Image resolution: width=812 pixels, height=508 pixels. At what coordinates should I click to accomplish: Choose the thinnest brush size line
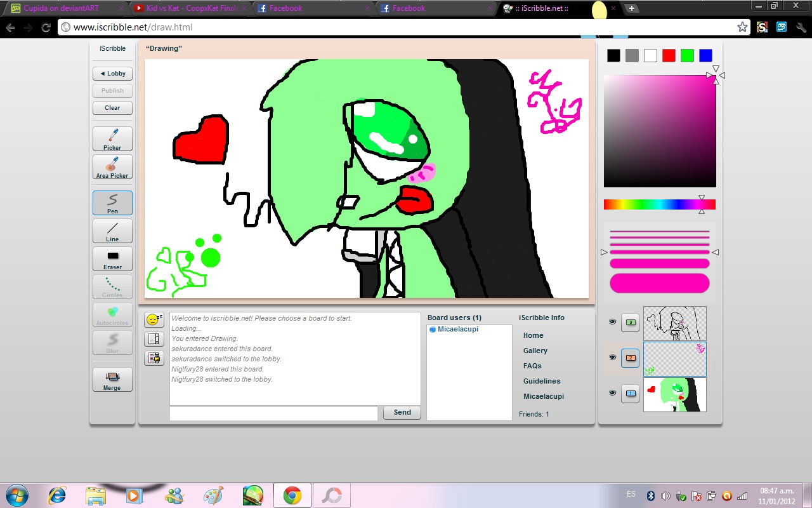[660, 232]
